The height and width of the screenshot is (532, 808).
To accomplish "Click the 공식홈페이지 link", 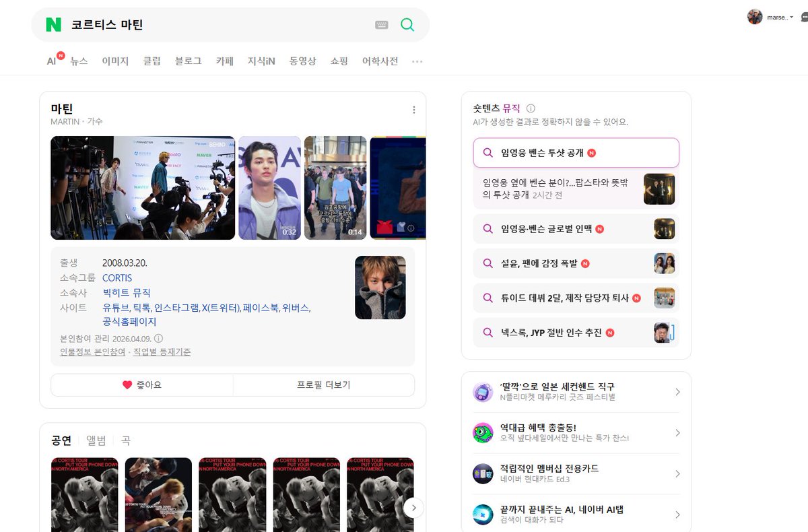I will 129,322.
